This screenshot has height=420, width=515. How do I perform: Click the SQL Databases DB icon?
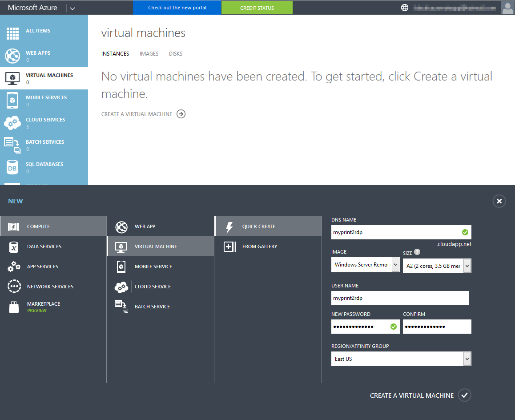tap(12, 167)
